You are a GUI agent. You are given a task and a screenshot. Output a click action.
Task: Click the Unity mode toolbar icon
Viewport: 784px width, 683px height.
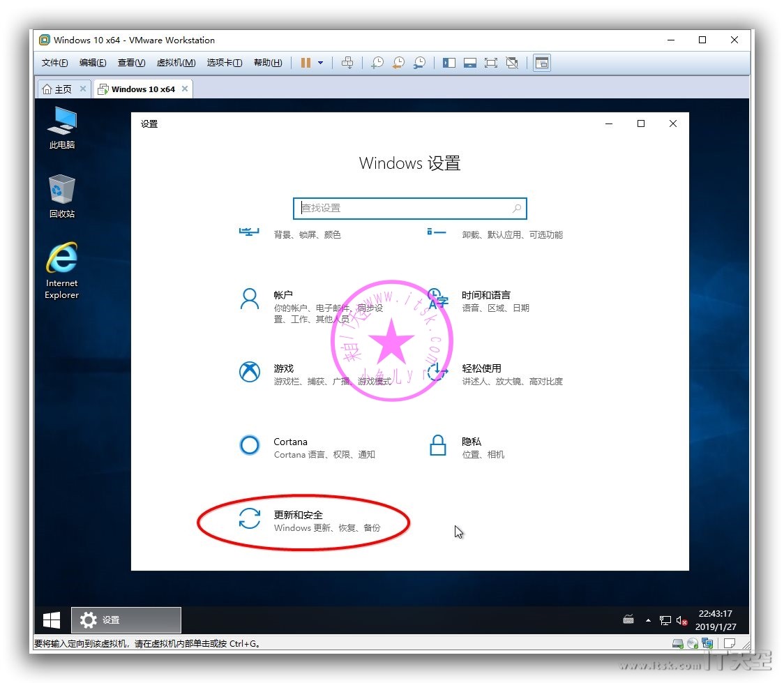(x=512, y=63)
